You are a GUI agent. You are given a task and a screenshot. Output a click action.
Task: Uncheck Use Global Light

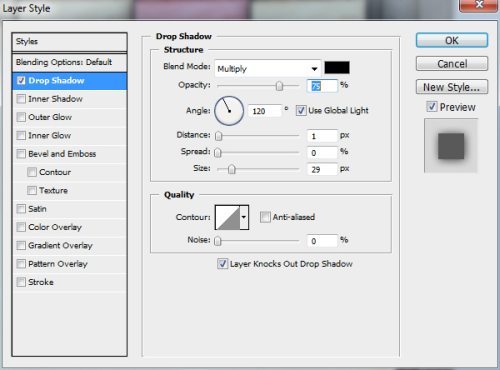click(301, 110)
